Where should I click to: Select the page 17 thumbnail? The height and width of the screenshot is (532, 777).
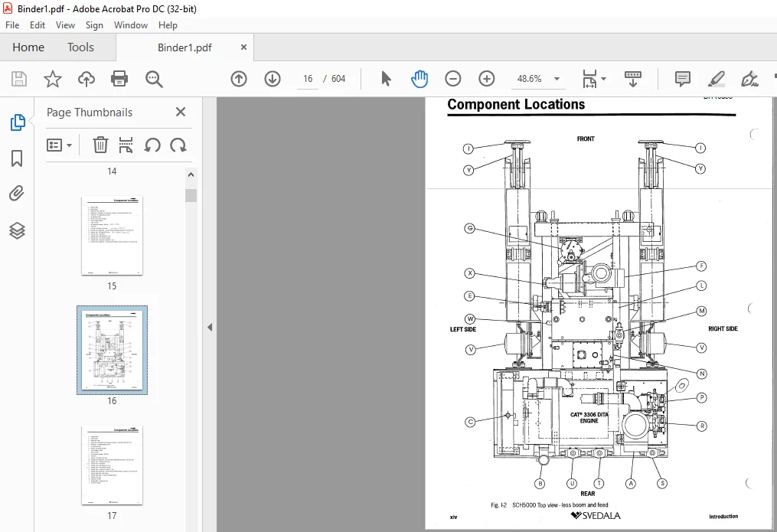click(112, 465)
